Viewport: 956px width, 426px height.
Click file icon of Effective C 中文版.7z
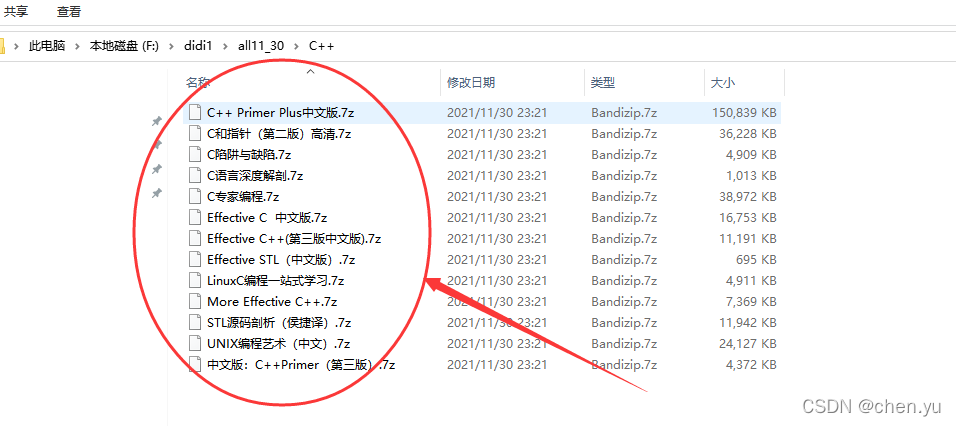(x=195, y=218)
